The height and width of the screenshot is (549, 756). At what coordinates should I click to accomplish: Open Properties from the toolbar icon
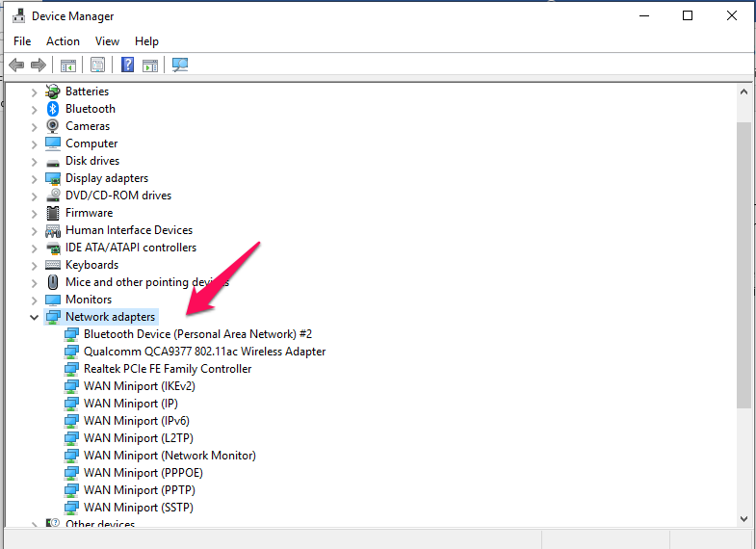[97, 65]
